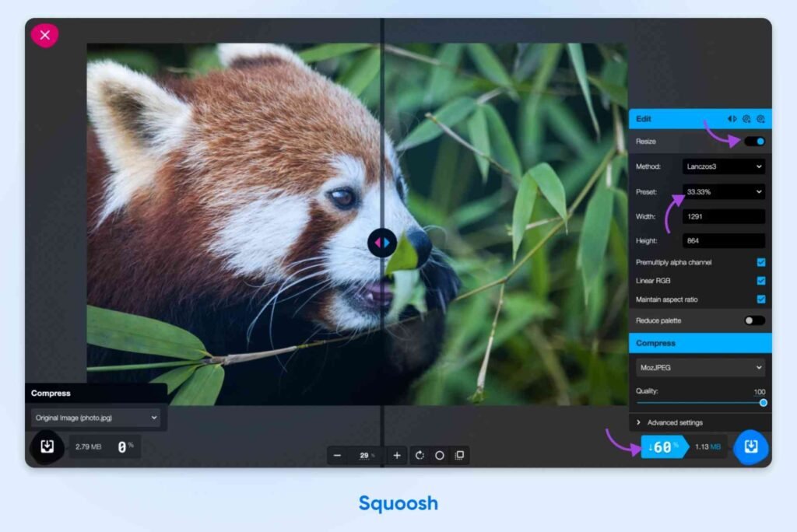Screen dimensions: 797x532
Task: Click the Width input field showing 1291
Action: [723, 216]
